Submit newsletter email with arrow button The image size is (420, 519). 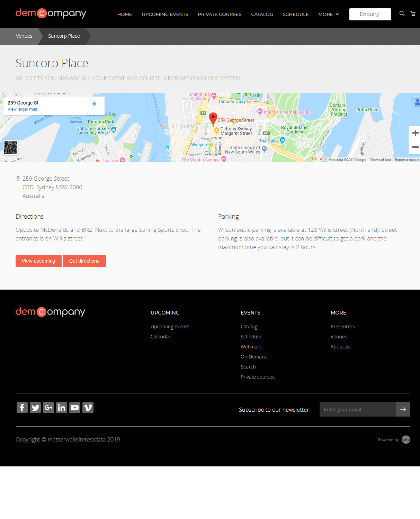[403, 409]
